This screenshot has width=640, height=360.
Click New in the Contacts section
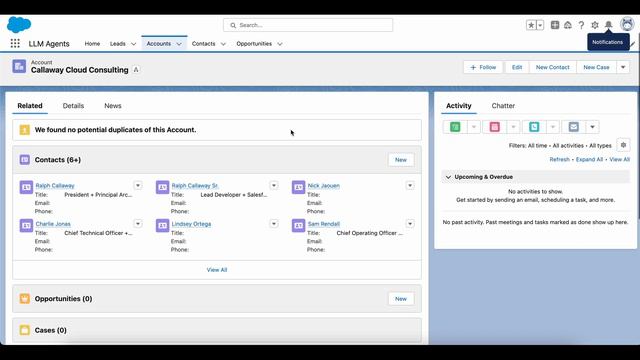401,160
